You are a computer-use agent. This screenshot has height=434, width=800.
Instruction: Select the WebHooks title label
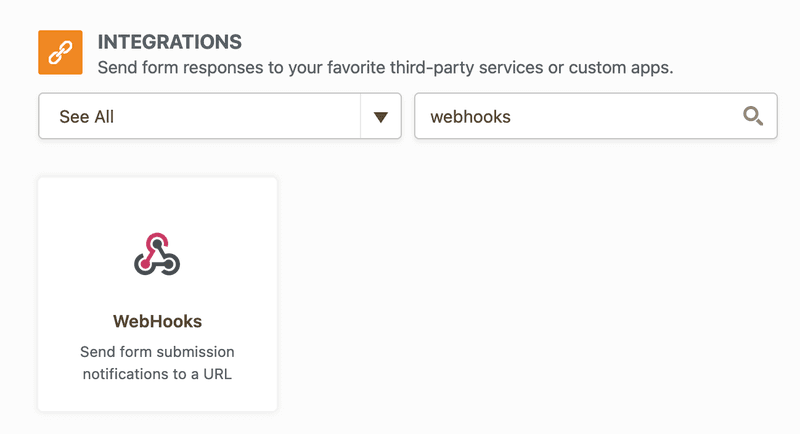pyautogui.click(x=157, y=322)
